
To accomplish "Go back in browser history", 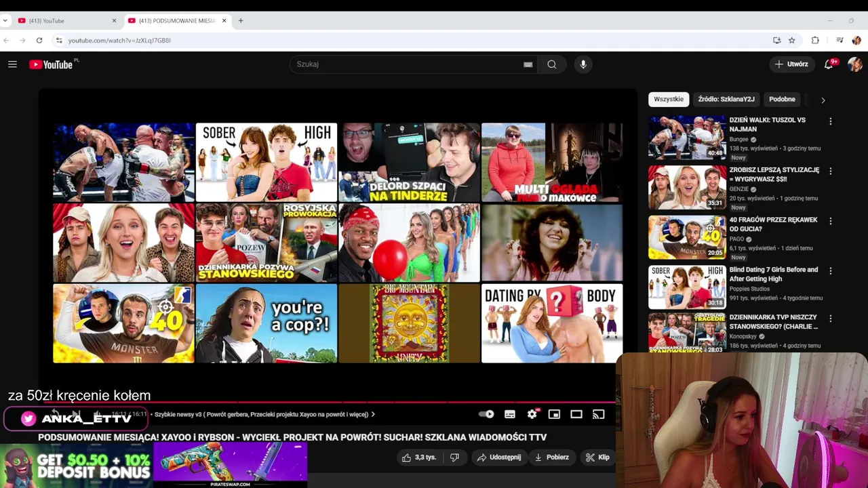I will pyautogui.click(x=6, y=40).
